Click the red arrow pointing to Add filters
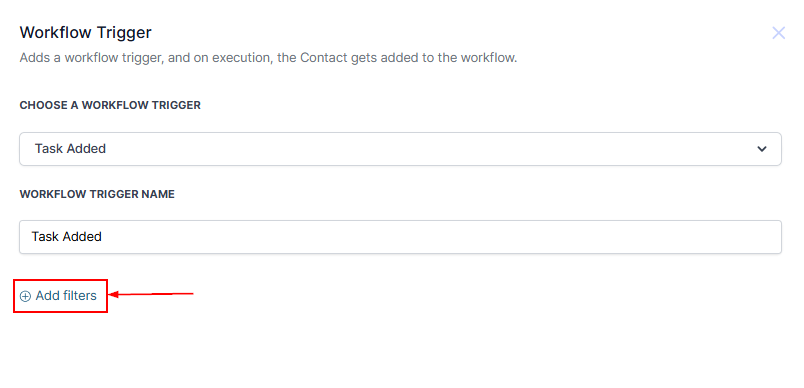The height and width of the screenshot is (388, 804). pos(152,294)
